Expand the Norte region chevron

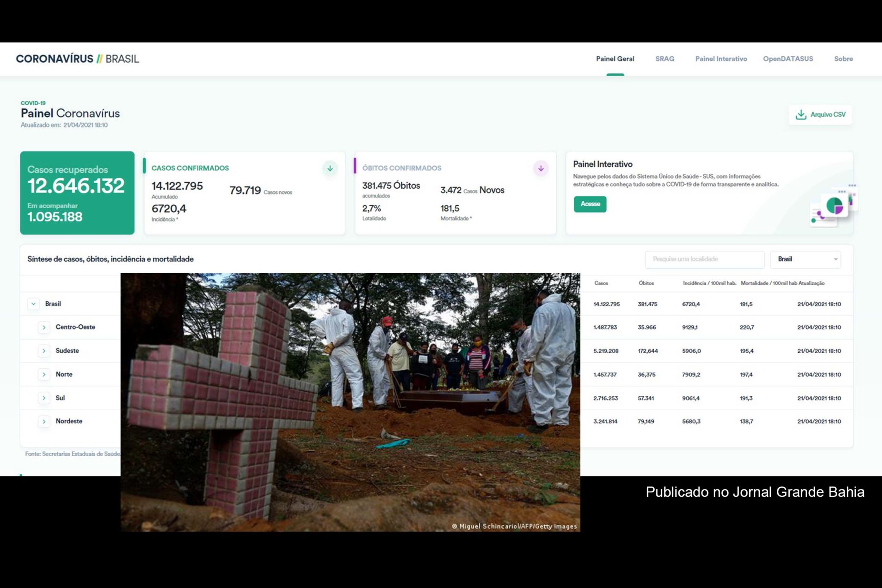(x=44, y=374)
